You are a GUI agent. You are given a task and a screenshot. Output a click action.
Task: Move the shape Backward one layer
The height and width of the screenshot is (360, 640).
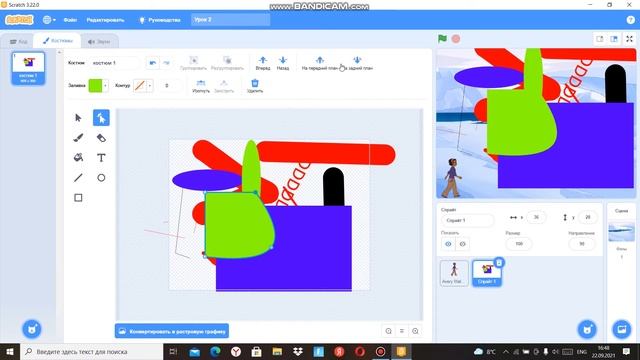(282, 63)
